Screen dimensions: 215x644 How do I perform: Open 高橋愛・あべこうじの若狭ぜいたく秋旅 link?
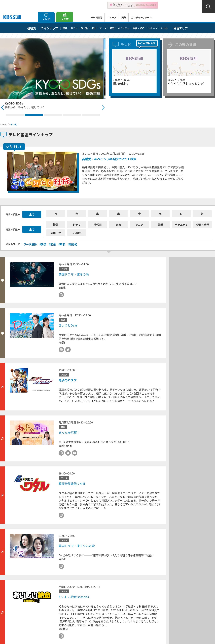point(109,159)
